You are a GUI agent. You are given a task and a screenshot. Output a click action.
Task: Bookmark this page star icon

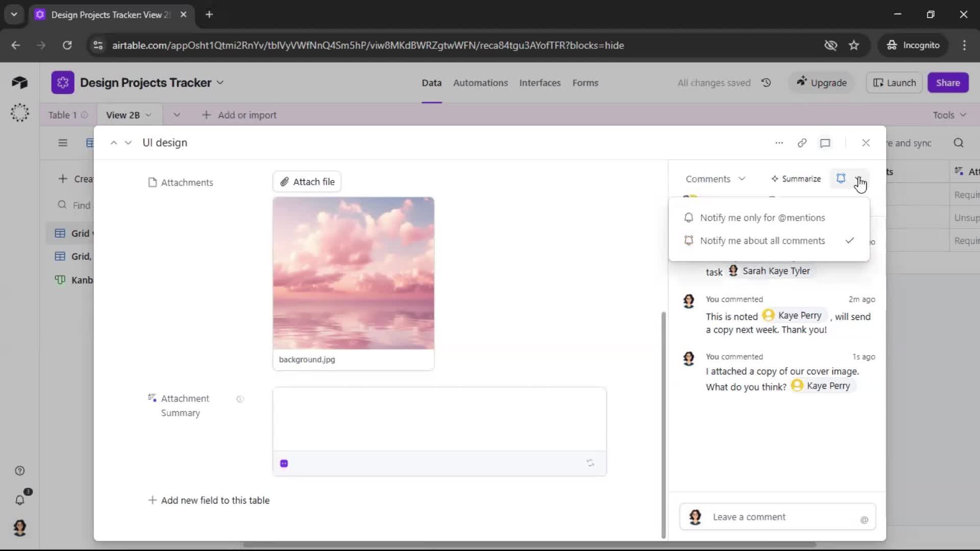[854, 45]
